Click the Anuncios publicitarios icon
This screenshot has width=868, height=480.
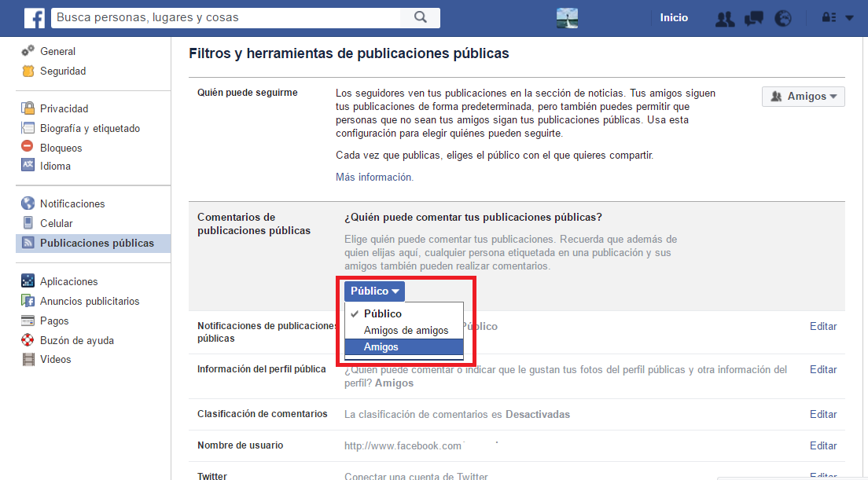(28, 300)
